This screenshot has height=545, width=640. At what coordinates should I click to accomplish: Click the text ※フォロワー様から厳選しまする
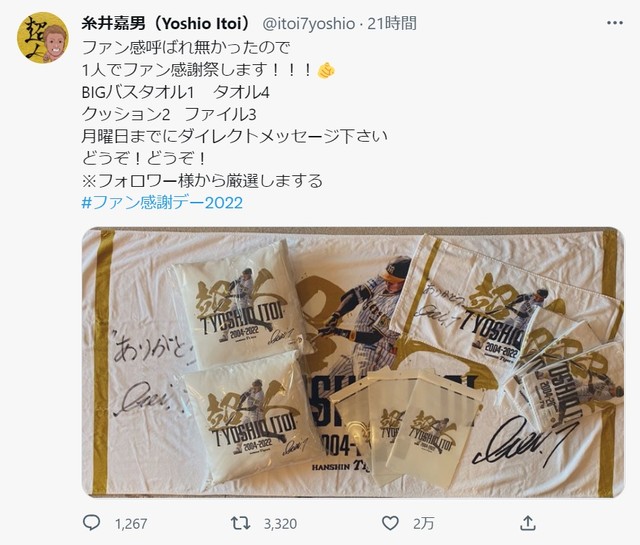[x=202, y=180]
